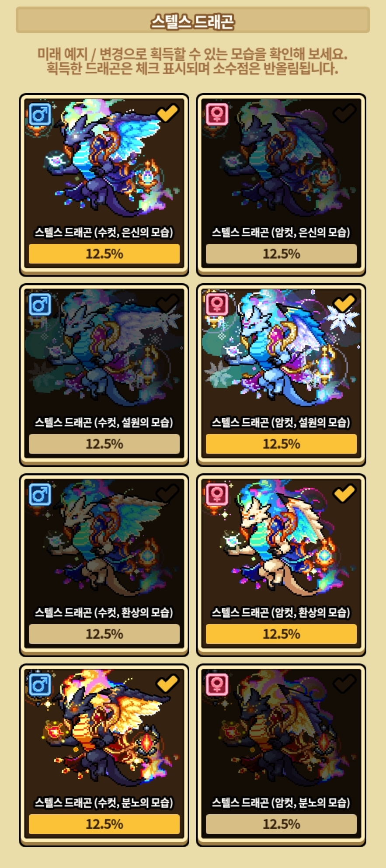Click female icon on 설원의 모습 card
This screenshot has width=386, height=868.
pyautogui.click(x=217, y=305)
